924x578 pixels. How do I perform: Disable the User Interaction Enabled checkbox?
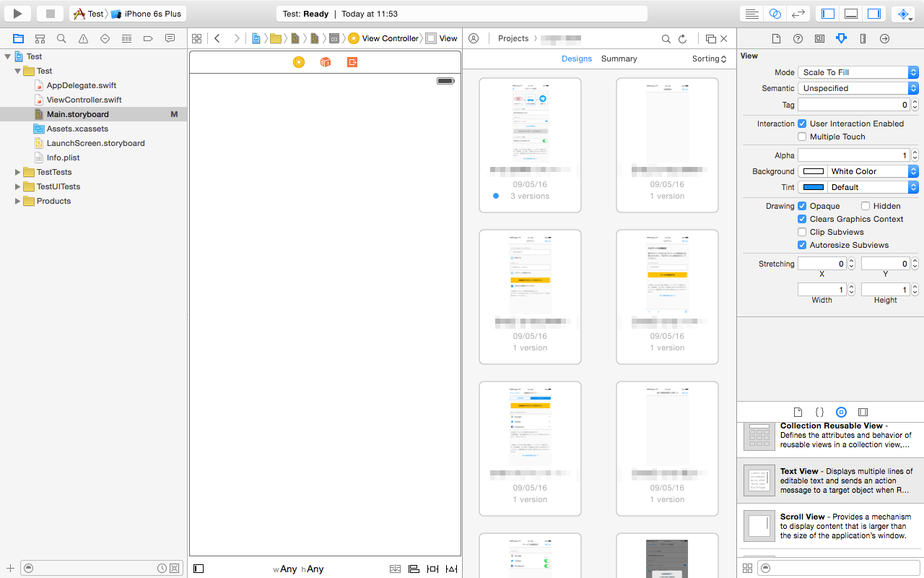coord(801,123)
